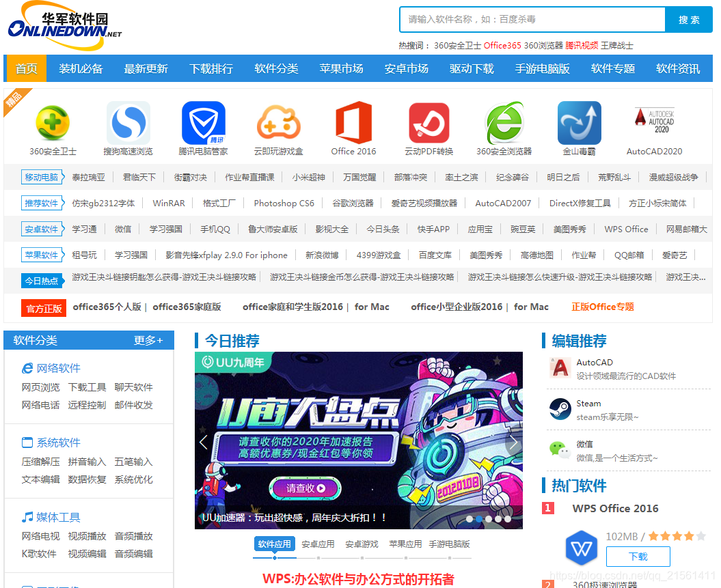Open the UU九周年 banner image
721x588 pixels.
coord(359,440)
